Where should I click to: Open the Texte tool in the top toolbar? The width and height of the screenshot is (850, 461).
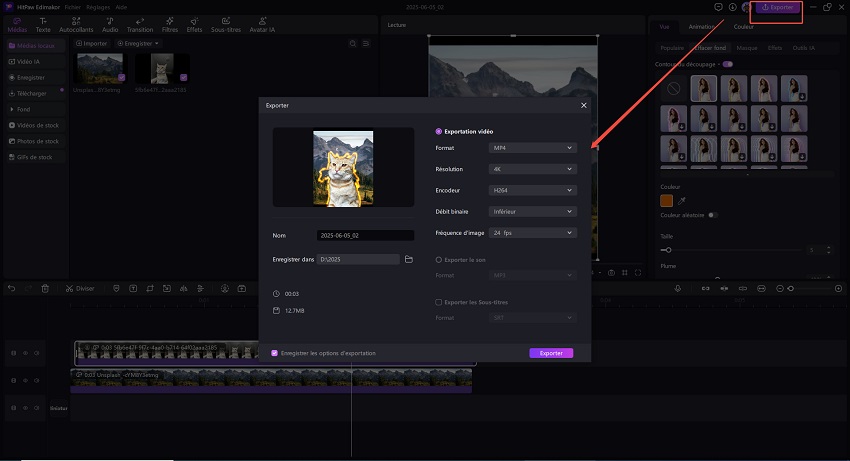click(x=43, y=25)
